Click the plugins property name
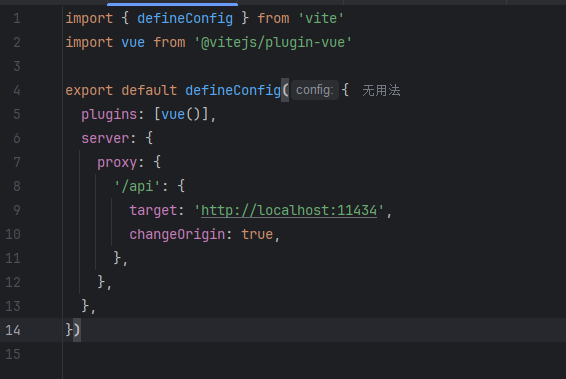Screen dimensions: 566x379 pos(109,114)
